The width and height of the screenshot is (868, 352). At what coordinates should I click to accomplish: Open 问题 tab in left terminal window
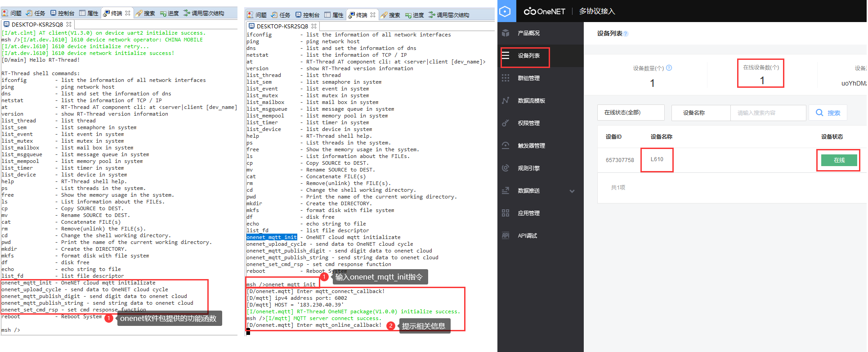click(x=12, y=13)
